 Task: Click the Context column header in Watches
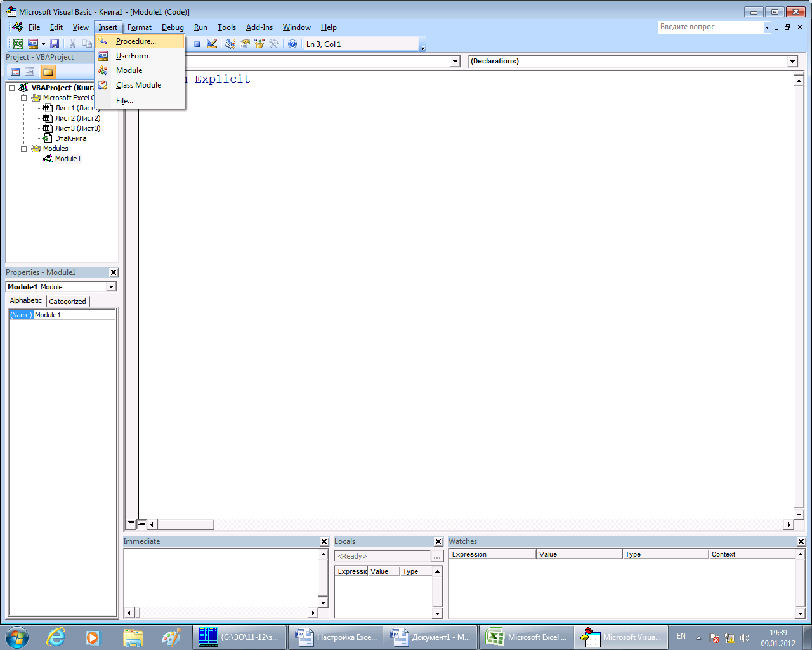(x=752, y=554)
